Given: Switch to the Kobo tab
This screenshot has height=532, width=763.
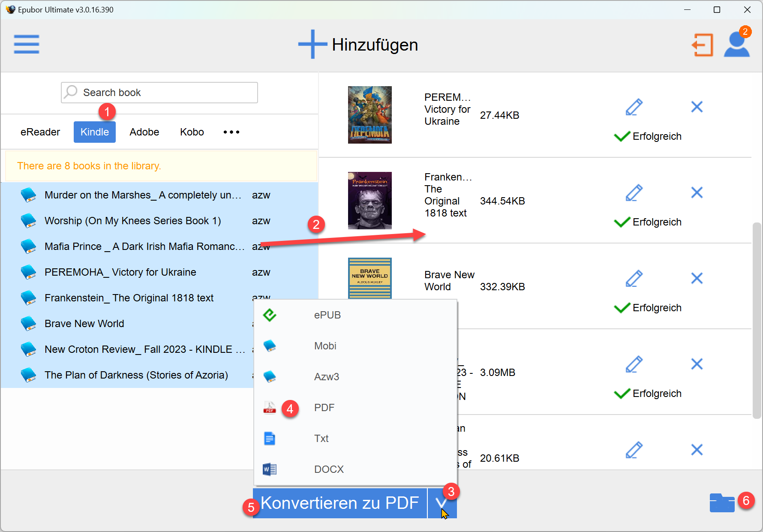Looking at the screenshot, I should 192,132.
